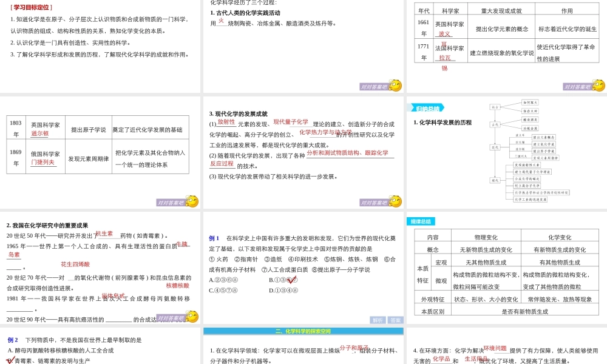Image resolution: width=607 pixels, height=364 pixels.
Task: Click the 科学家 column header in the table
Action: click(450, 11)
